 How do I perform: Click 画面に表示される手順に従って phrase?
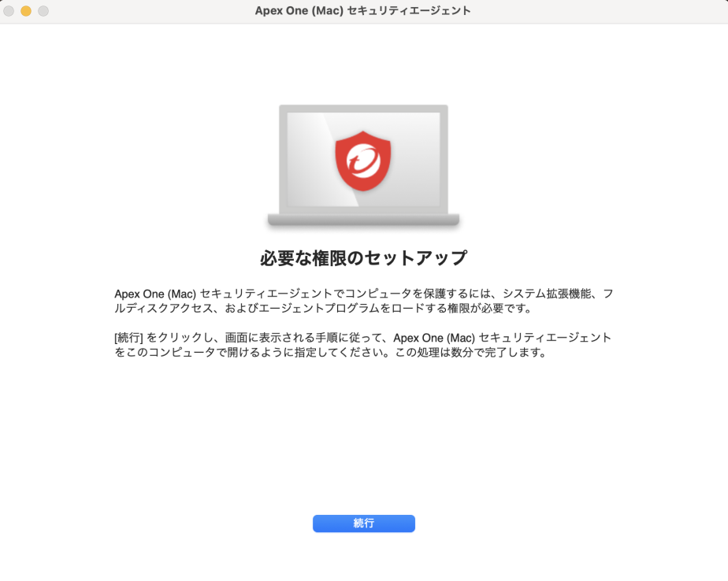[303, 338]
